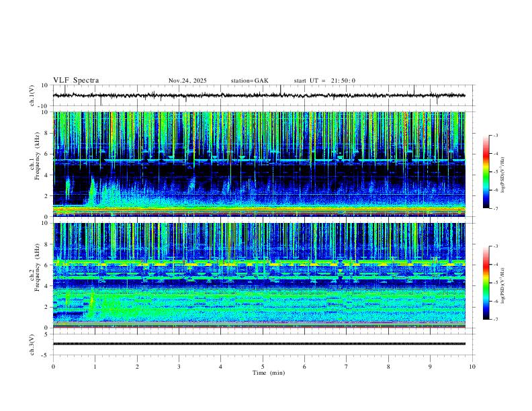Click the time axis tick label '3'
This screenshot has width=532, height=411.
[x=179, y=367]
